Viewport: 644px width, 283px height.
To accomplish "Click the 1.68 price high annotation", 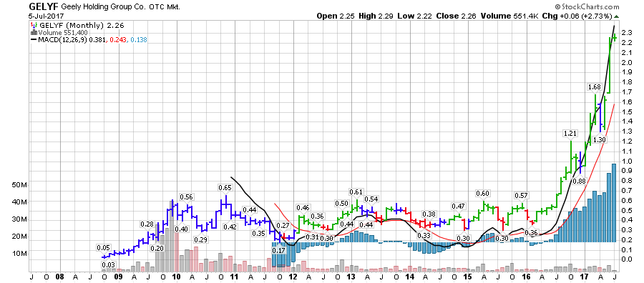I will (594, 87).
